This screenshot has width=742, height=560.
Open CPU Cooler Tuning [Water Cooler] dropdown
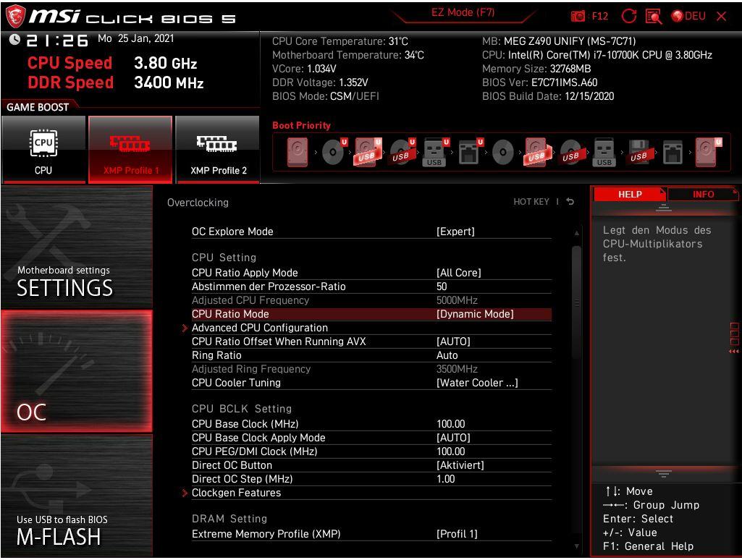pos(477,383)
